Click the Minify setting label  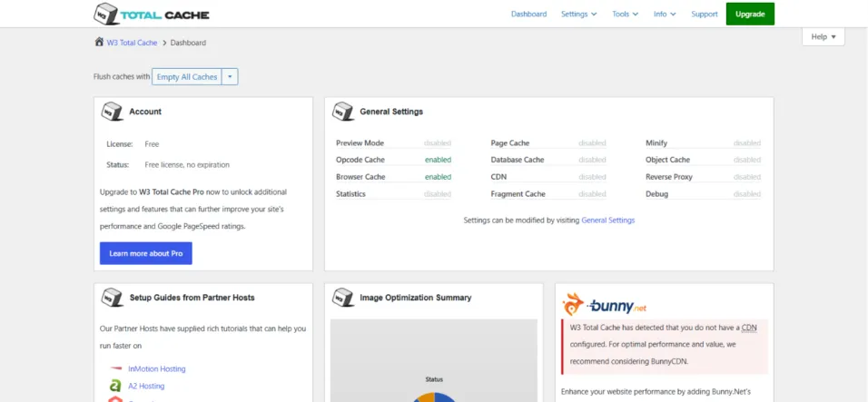click(656, 142)
